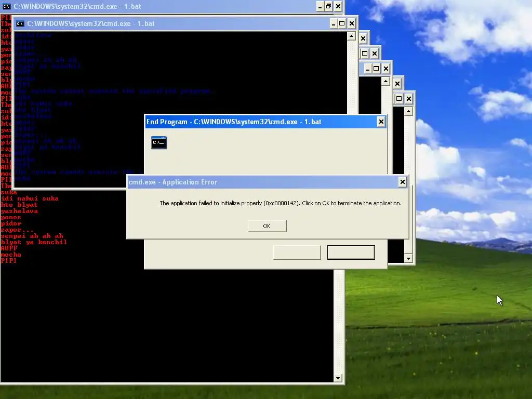This screenshot has height=399, width=532.
Task: Click the borderless blank button in End Program
Action: click(x=297, y=252)
